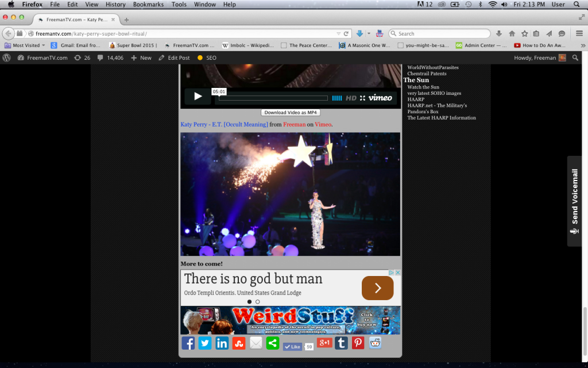The image size is (588, 368).
Task: Toggle HD quality on the Vimeo player
Action: click(x=351, y=98)
